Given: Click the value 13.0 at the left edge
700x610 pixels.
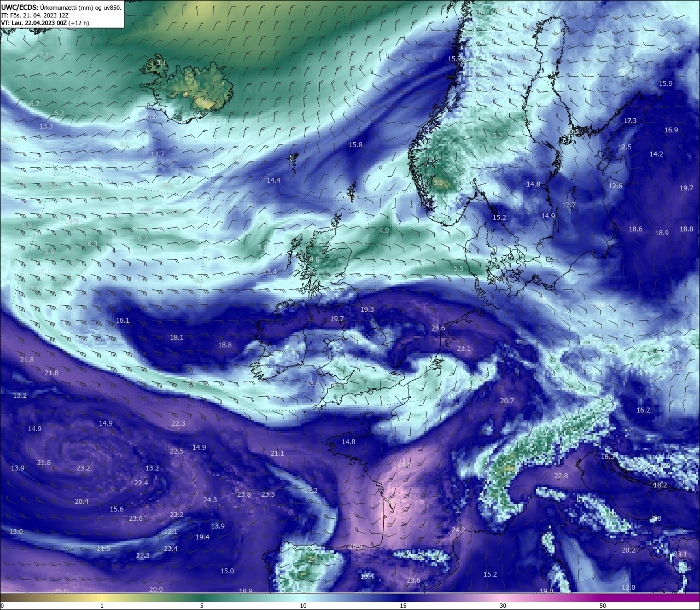Looking at the screenshot, I should pos(16,532).
